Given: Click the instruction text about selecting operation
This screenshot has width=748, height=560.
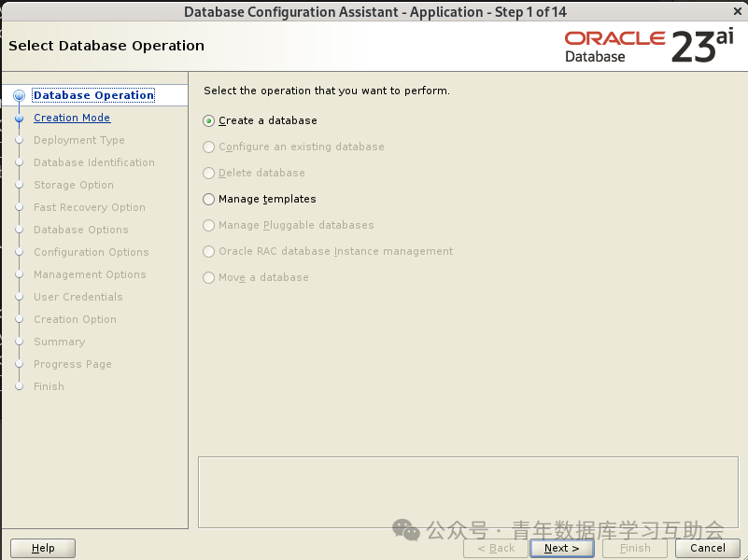Looking at the screenshot, I should coord(327,91).
